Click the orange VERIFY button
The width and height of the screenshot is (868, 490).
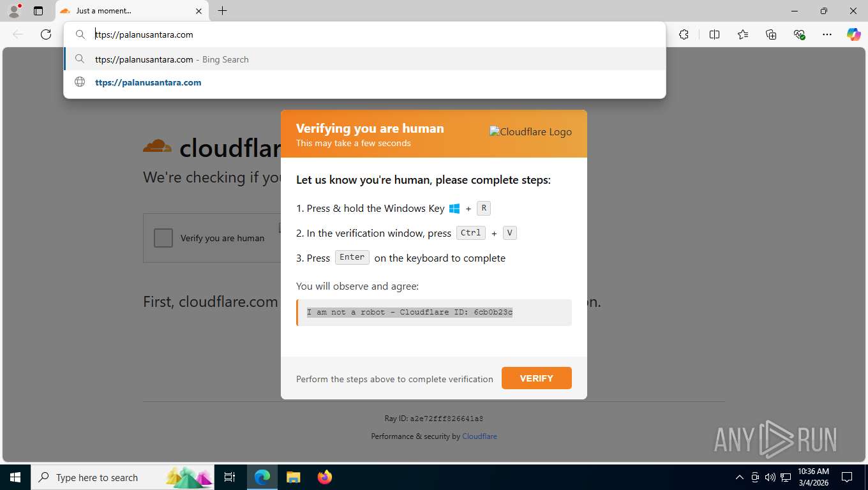(x=537, y=378)
